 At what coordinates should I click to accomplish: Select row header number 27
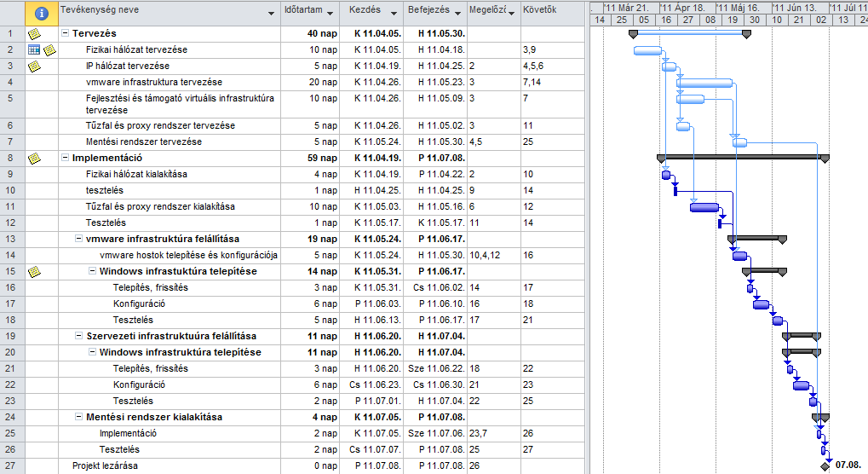pos(10,465)
